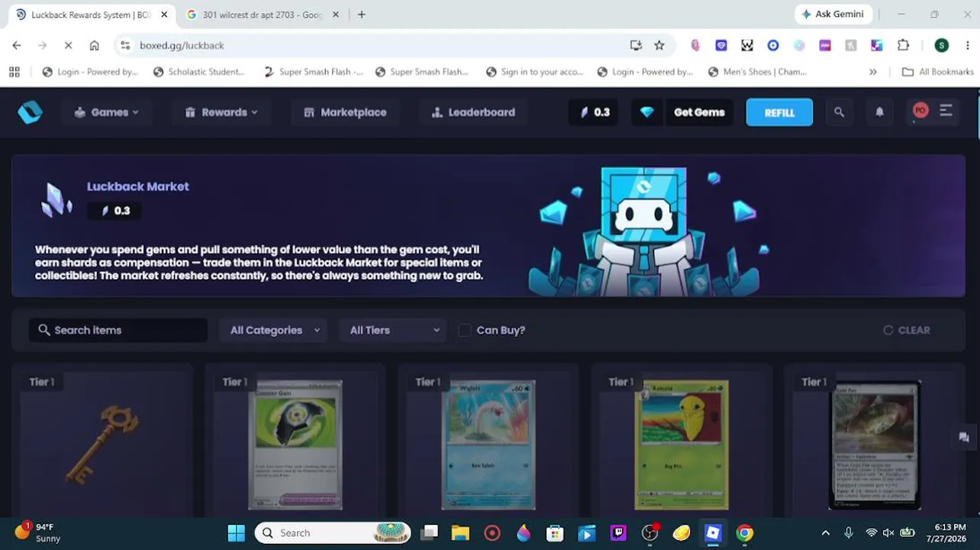Open Wi-Fi settings from the system tray

pyautogui.click(x=871, y=533)
